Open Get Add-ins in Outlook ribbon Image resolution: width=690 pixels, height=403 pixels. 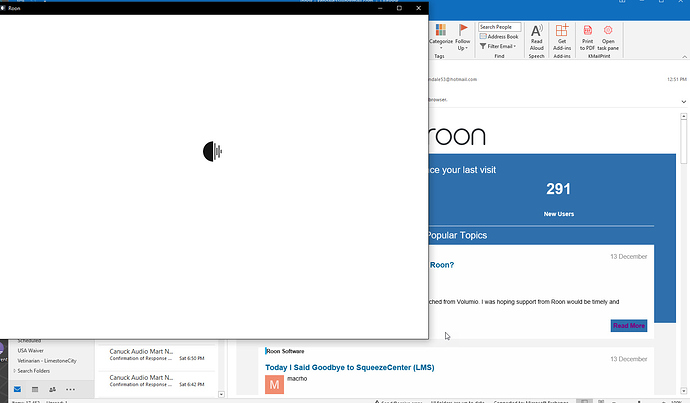(562, 37)
